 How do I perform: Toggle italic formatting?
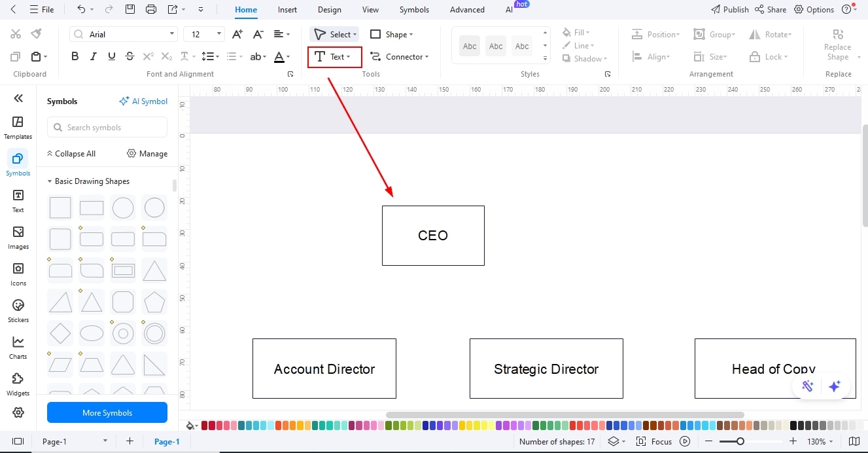point(93,56)
